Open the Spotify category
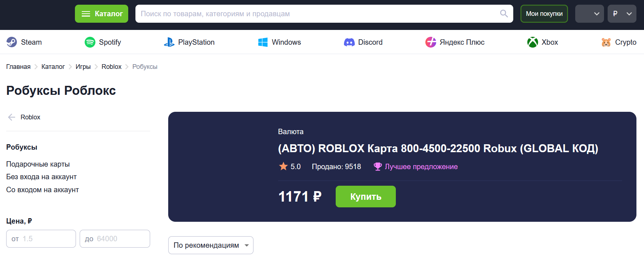 click(103, 42)
